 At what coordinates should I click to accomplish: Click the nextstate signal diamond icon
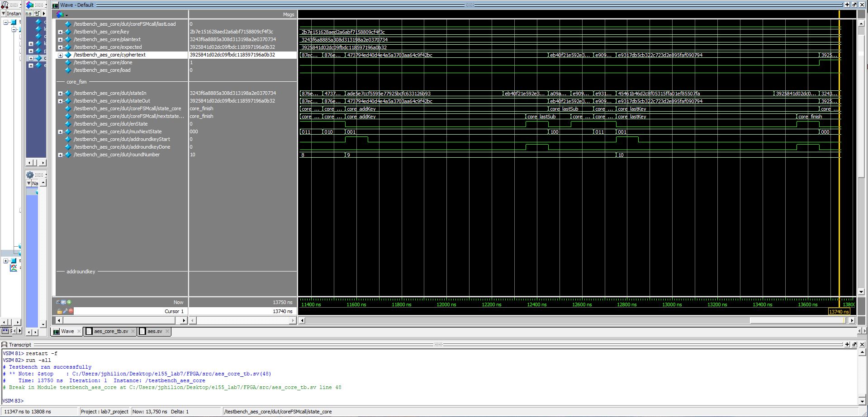point(68,116)
